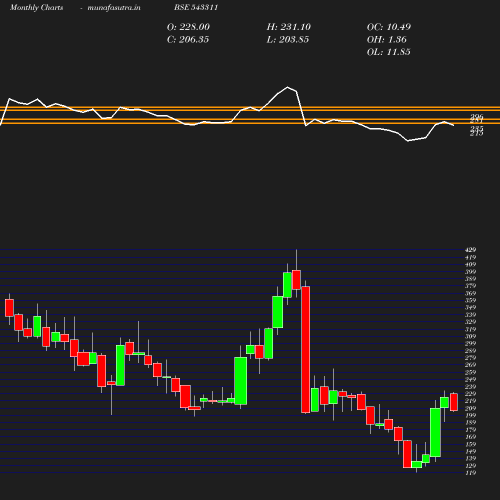
Task: Click the 209 price axis label
Action: 471,408
